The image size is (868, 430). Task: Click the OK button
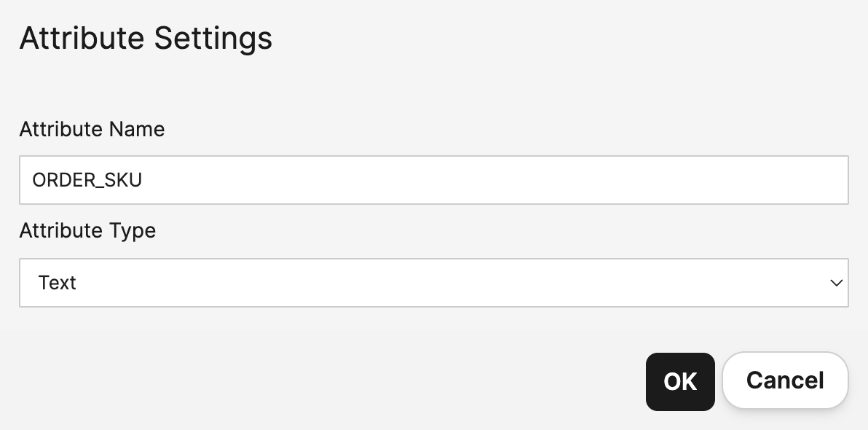pos(680,381)
